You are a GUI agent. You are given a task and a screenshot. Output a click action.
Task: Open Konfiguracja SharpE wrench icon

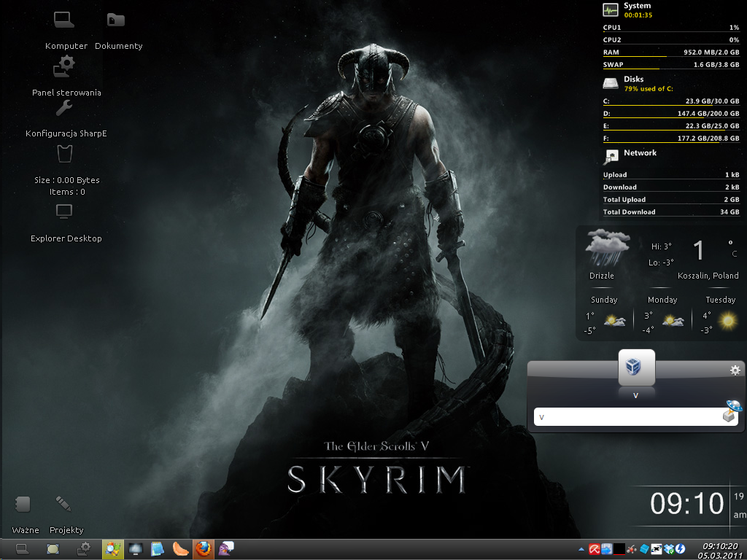point(64,108)
